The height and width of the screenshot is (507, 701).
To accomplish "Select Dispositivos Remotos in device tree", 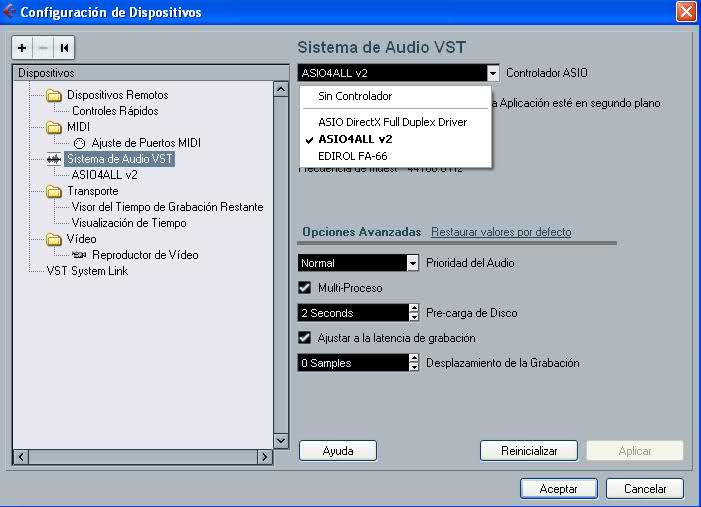I will (118, 95).
